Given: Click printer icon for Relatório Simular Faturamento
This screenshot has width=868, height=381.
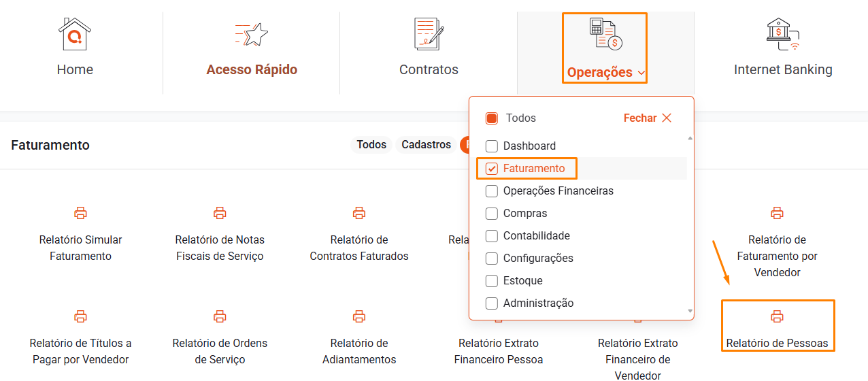Looking at the screenshot, I should coord(80,213).
